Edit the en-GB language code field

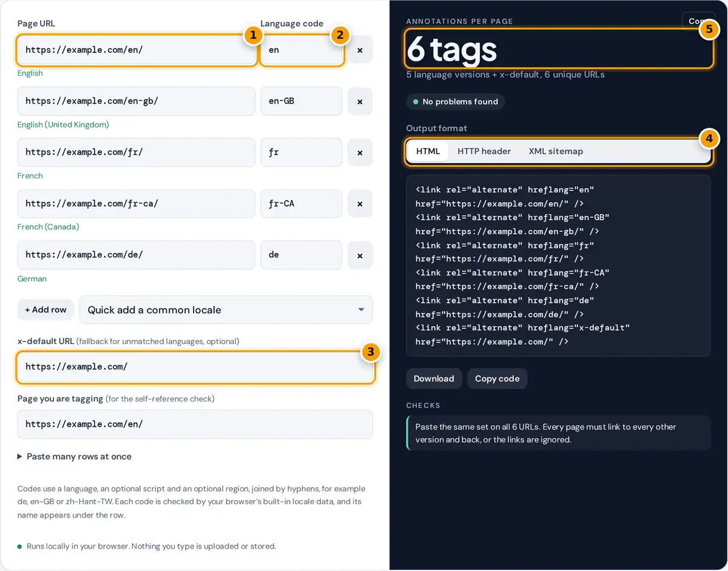pyautogui.click(x=302, y=101)
